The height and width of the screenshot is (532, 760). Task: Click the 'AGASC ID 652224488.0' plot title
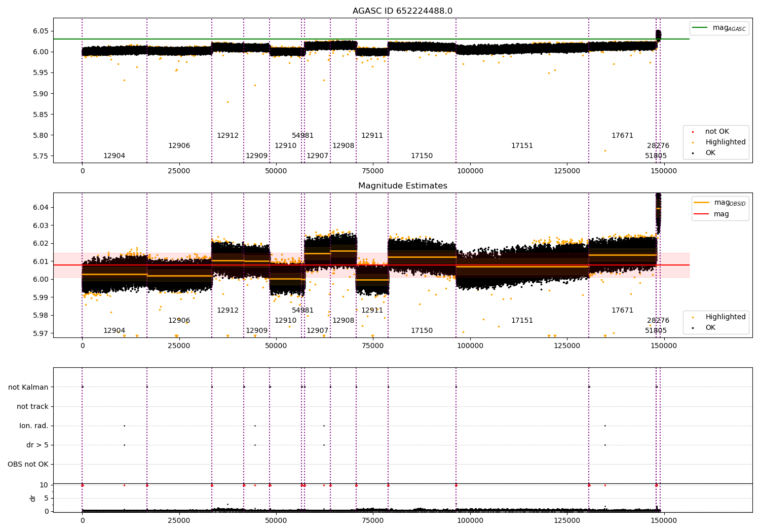point(402,11)
